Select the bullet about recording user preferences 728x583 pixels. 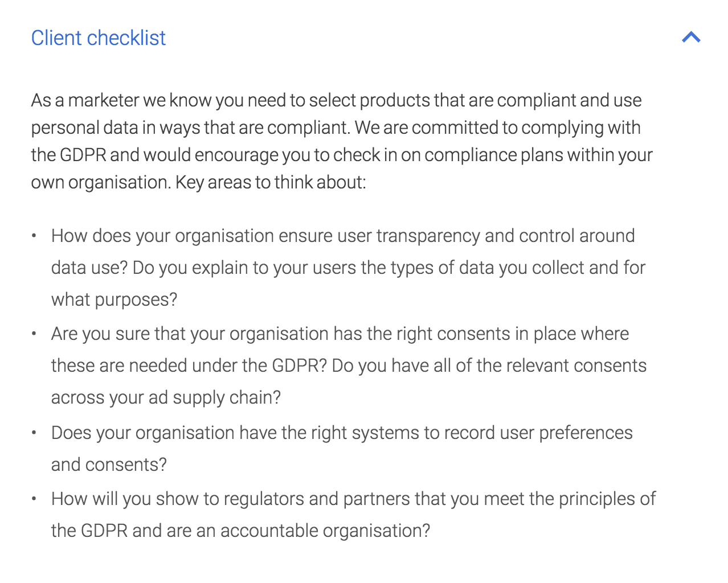[x=342, y=447]
